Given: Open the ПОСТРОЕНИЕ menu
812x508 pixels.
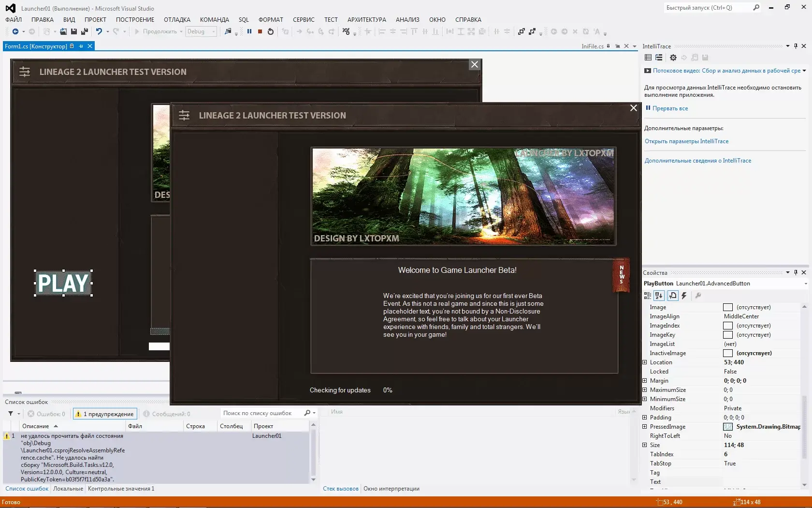Looking at the screenshot, I should [135, 19].
